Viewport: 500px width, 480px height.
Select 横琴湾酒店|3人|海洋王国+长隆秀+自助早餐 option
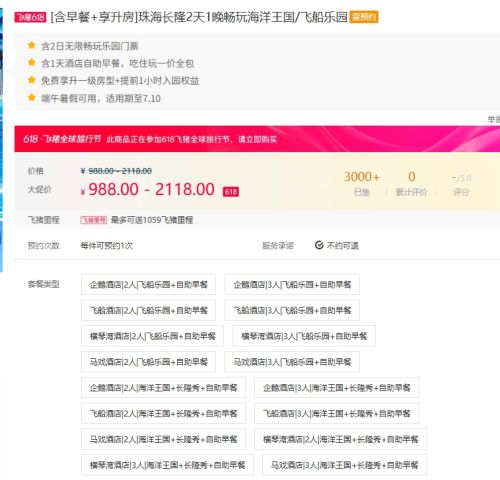pyautogui.click(x=167, y=465)
